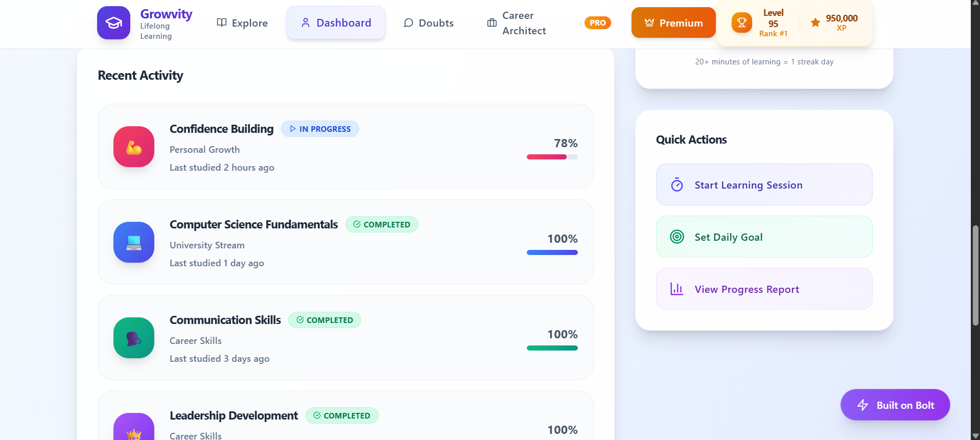Open the Computer Science laptop icon
This screenshot has width=980, height=440.
[134, 242]
